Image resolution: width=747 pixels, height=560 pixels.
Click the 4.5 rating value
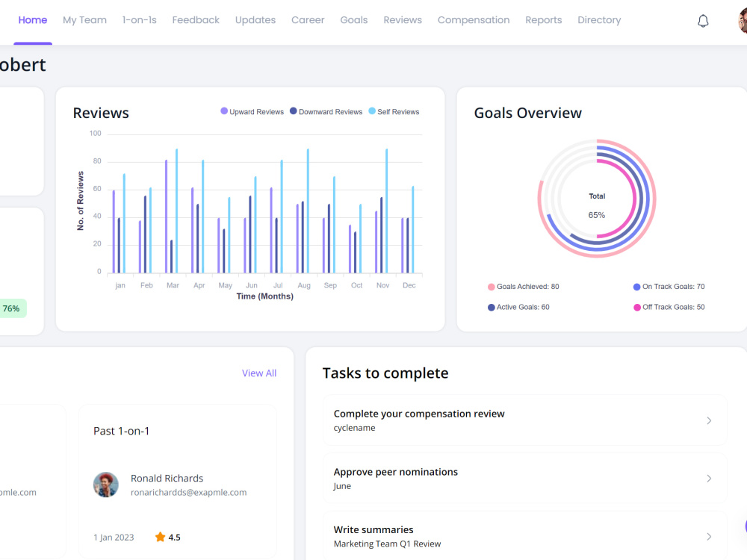[174, 537]
